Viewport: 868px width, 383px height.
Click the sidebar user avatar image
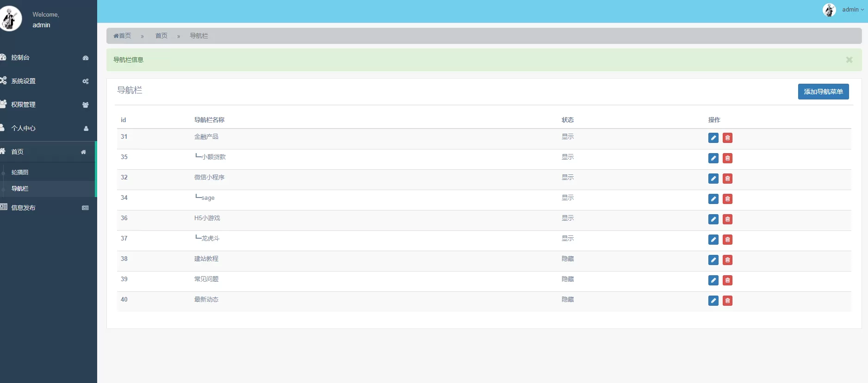(x=9, y=19)
